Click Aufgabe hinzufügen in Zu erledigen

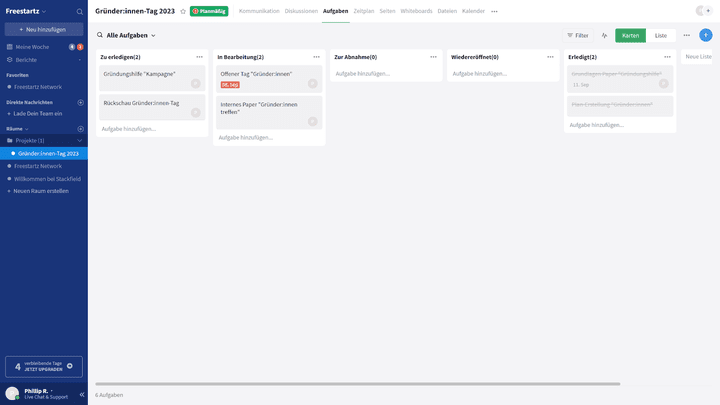click(129, 129)
